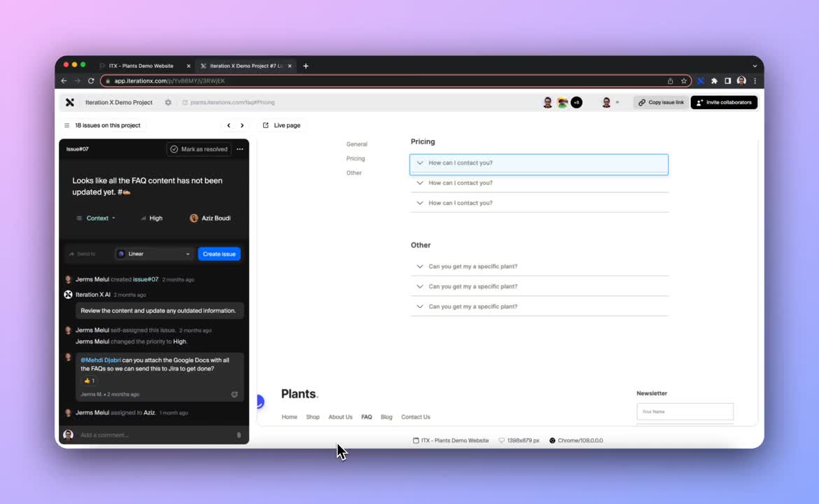Expand the Context dropdown
This screenshot has height=504, width=819.
point(96,218)
